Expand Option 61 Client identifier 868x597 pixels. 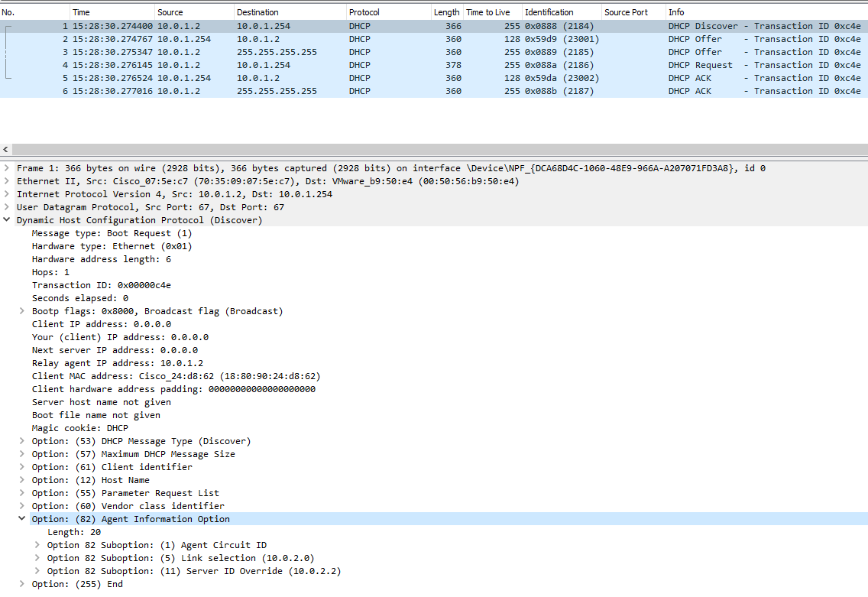pyautogui.click(x=21, y=466)
